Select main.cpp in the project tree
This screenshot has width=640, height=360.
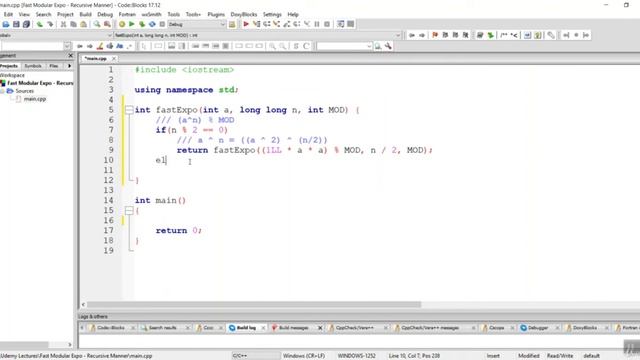tap(35, 99)
